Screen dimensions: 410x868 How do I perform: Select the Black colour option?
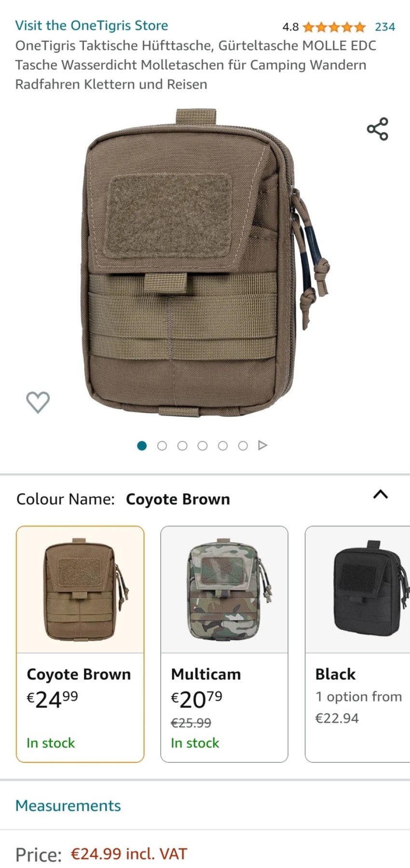[358, 644]
